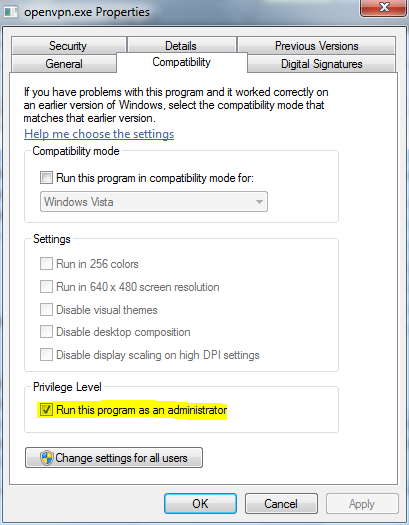Check the Run in 256 colors box

click(x=46, y=264)
